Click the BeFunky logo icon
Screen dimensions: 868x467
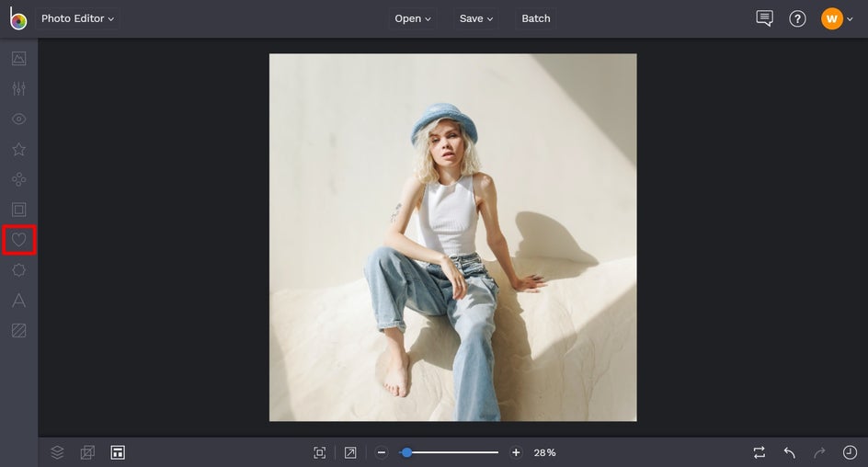[18, 18]
